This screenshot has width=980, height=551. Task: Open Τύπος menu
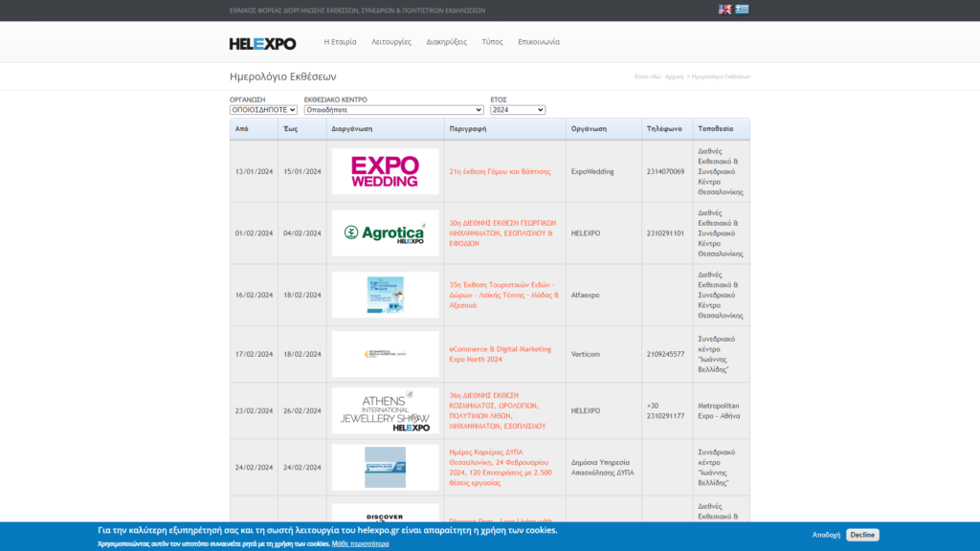(x=492, y=42)
